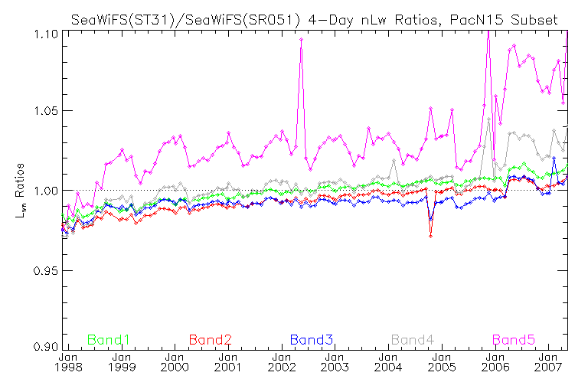Click the Jan 2007 x-axis label

pyautogui.click(x=548, y=362)
